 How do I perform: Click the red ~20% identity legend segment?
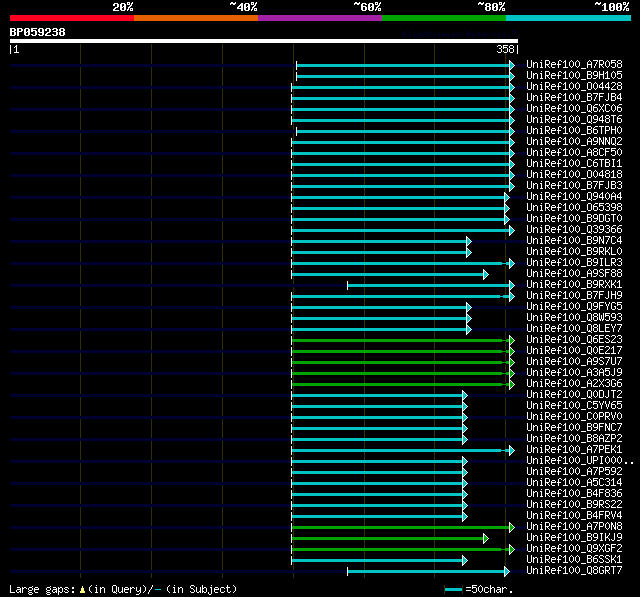tap(72, 18)
